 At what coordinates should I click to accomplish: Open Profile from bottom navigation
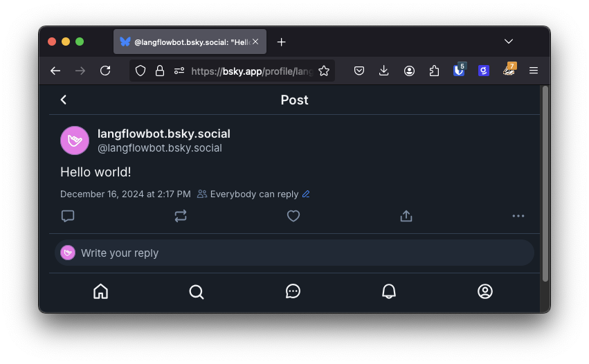[x=485, y=291]
